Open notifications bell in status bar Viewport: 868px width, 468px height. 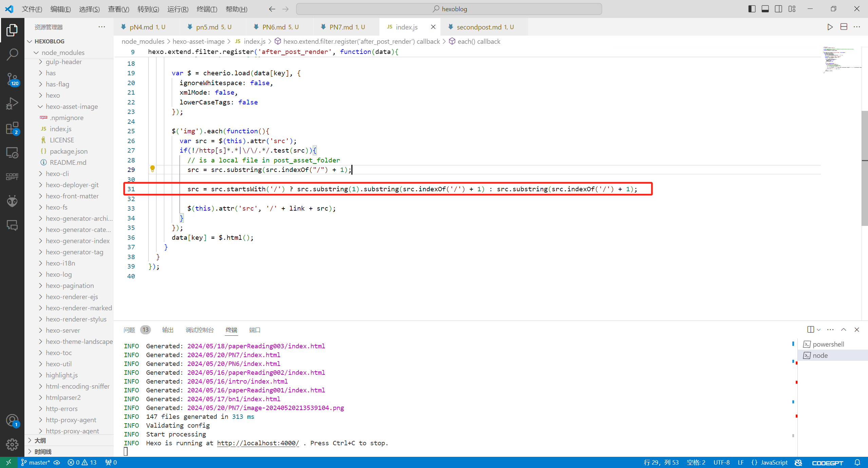tap(857, 463)
